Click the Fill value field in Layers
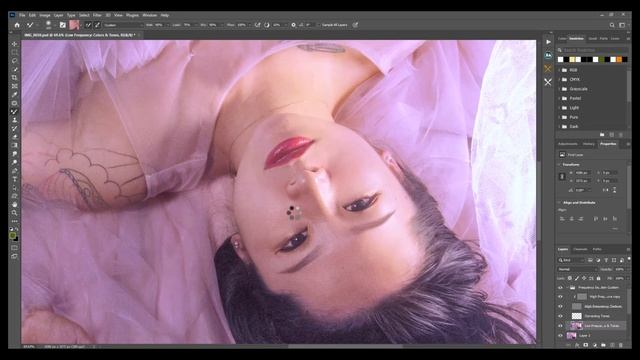The height and width of the screenshot is (360, 640). click(x=620, y=278)
